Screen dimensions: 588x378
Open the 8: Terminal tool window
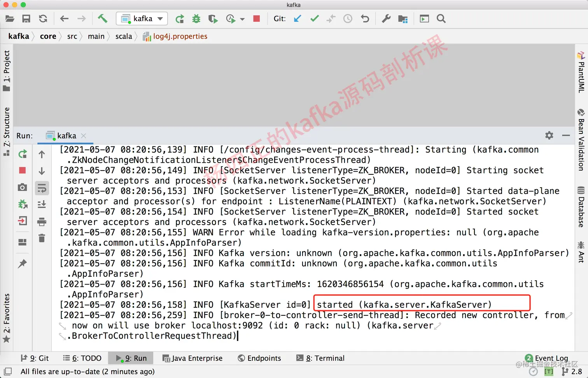(320, 358)
